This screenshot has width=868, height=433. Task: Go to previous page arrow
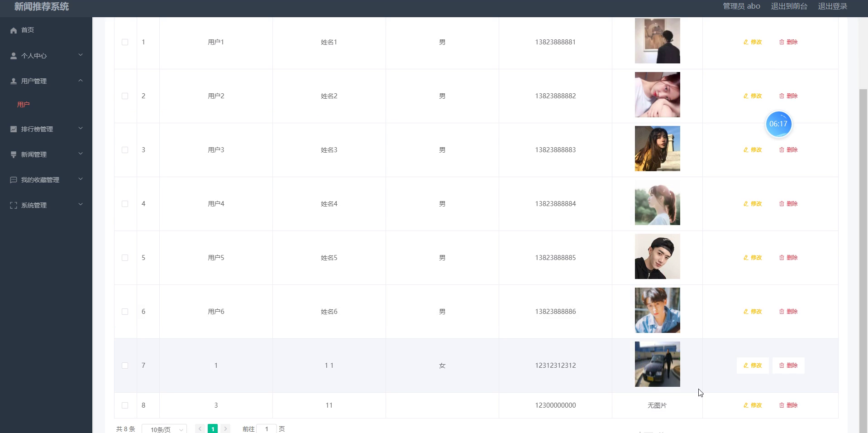(x=200, y=428)
